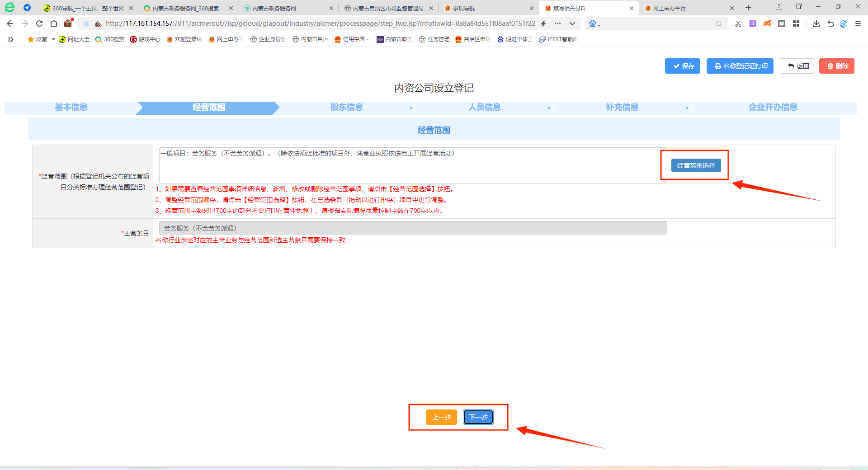Open the screenshot scissors tool
This screenshot has height=470, width=868.
(x=738, y=23)
